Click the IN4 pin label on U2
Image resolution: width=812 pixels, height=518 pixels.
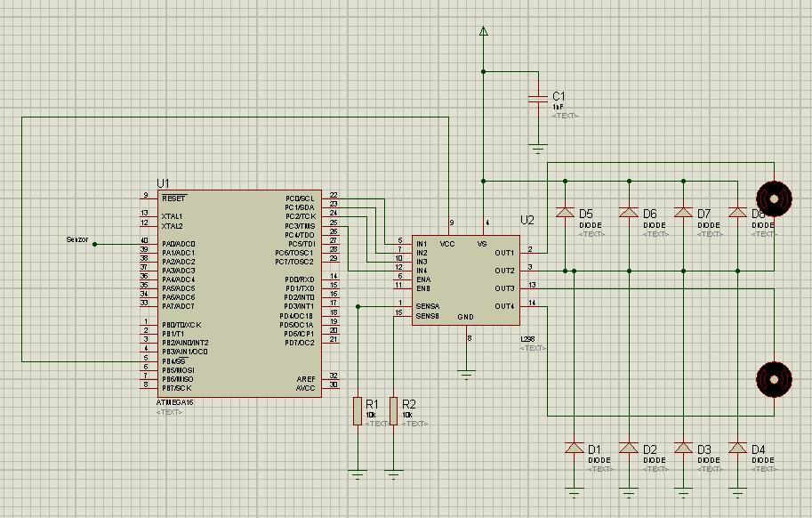(x=422, y=271)
